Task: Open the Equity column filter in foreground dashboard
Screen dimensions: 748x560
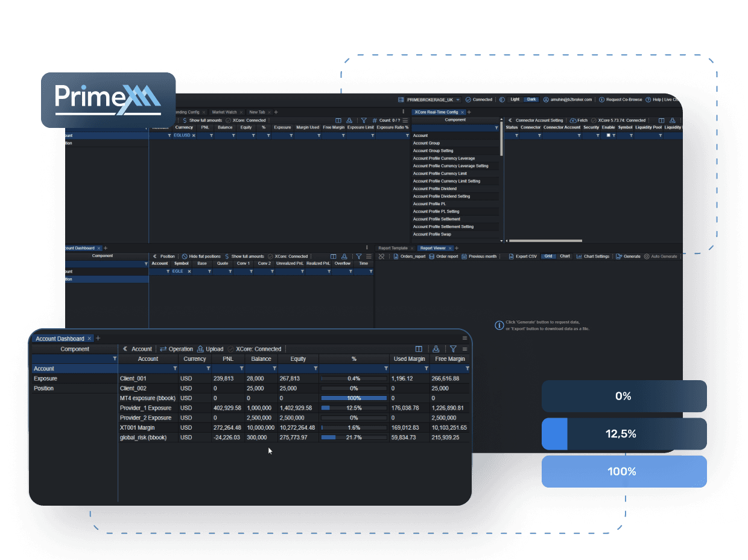Action: point(315,368)
